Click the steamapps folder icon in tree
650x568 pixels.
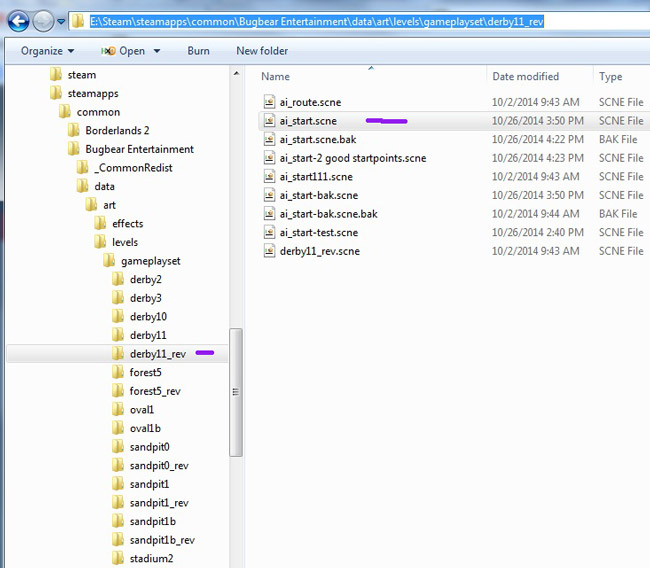[56, 93]
